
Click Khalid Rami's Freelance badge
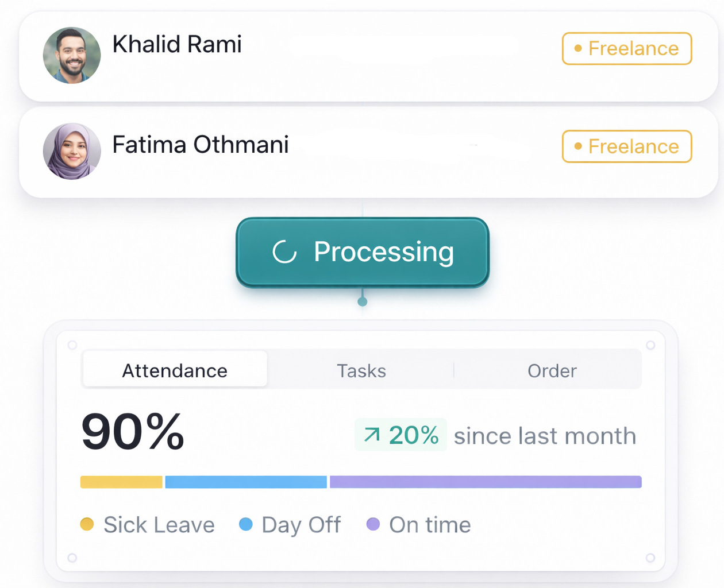coord(627,49)
